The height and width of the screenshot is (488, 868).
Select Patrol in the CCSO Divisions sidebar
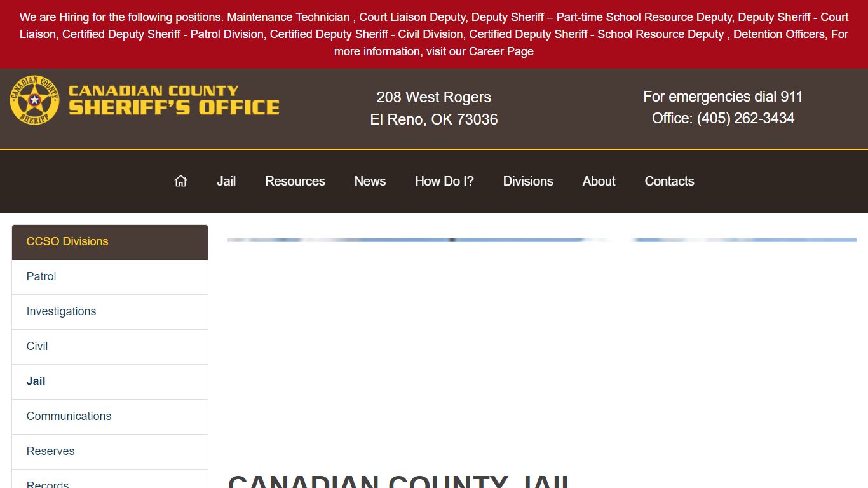click(110, 277)
